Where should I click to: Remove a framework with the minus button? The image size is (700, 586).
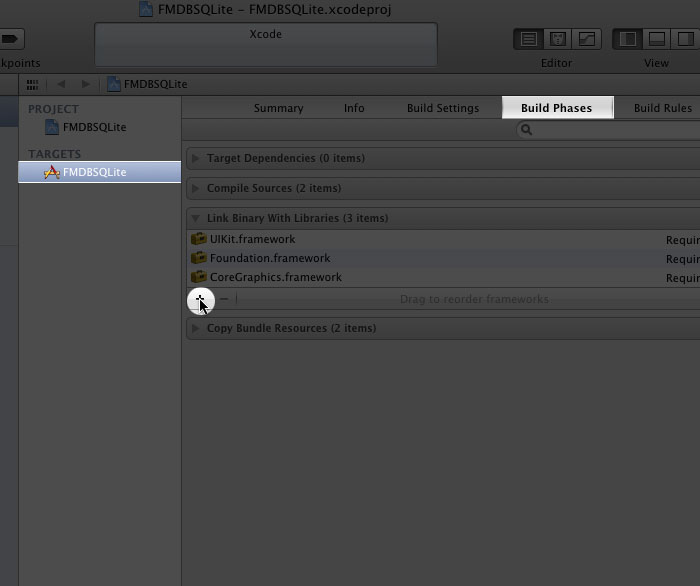(224, 299)
